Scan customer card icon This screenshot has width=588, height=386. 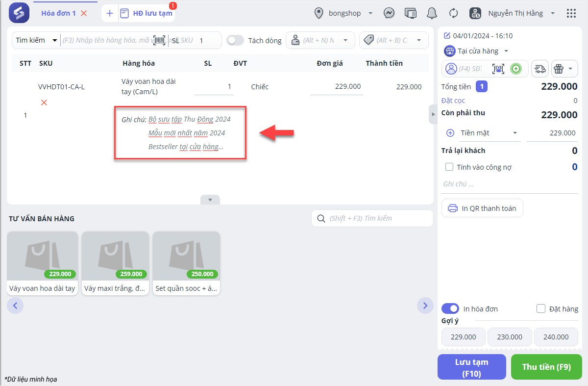(498, 69)
